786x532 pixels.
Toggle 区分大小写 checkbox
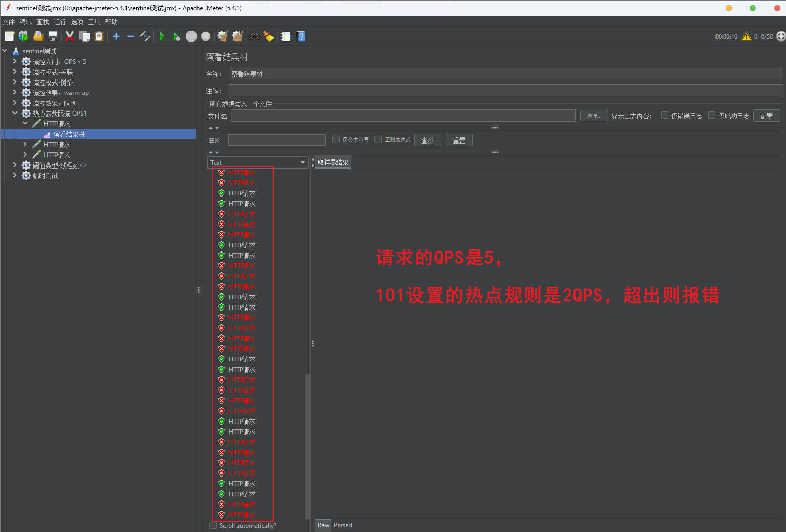(x=336, y=139)
